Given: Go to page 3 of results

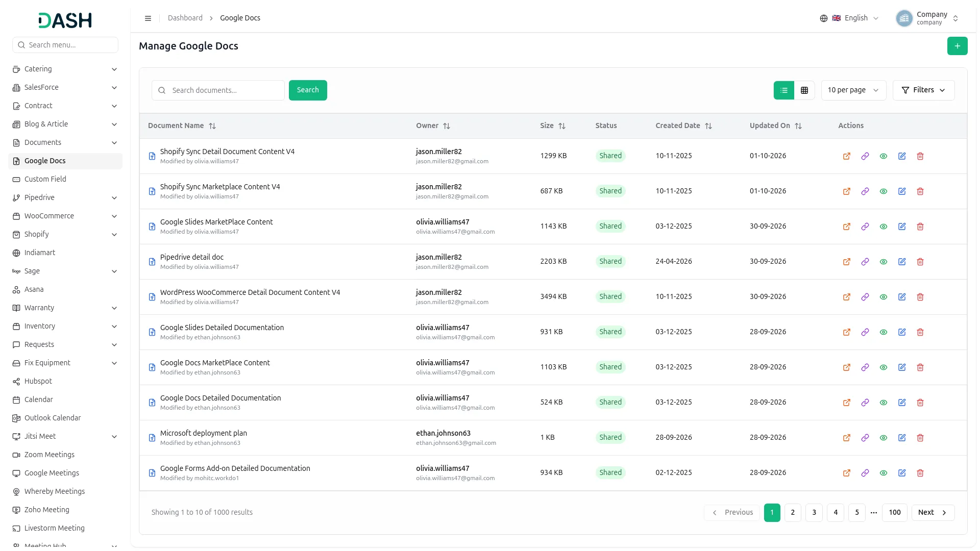Looking at the screenshot, I should tap(814, 513).
